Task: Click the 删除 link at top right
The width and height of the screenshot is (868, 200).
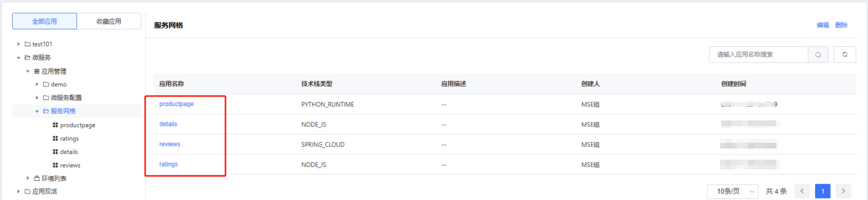Action: coord(841,25)
